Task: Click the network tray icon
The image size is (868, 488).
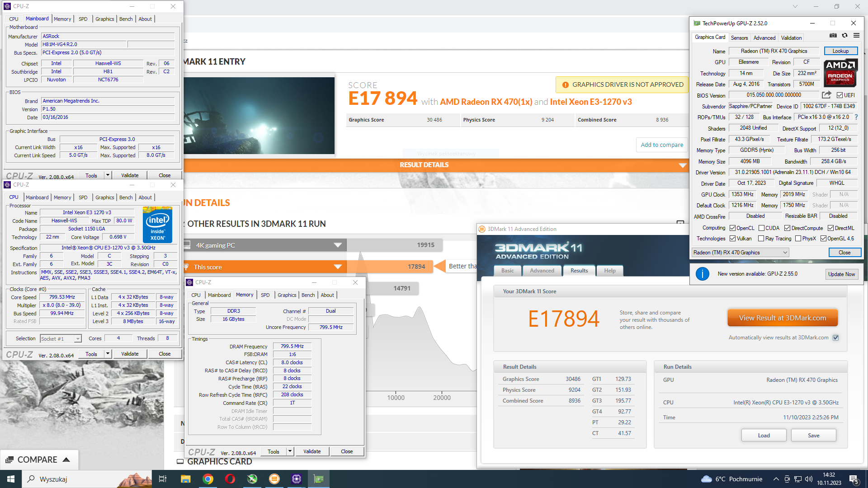Action: [x=798, y=479]
